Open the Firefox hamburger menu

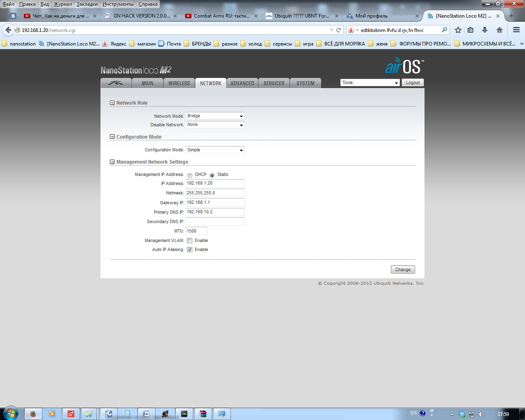point(516,30)
